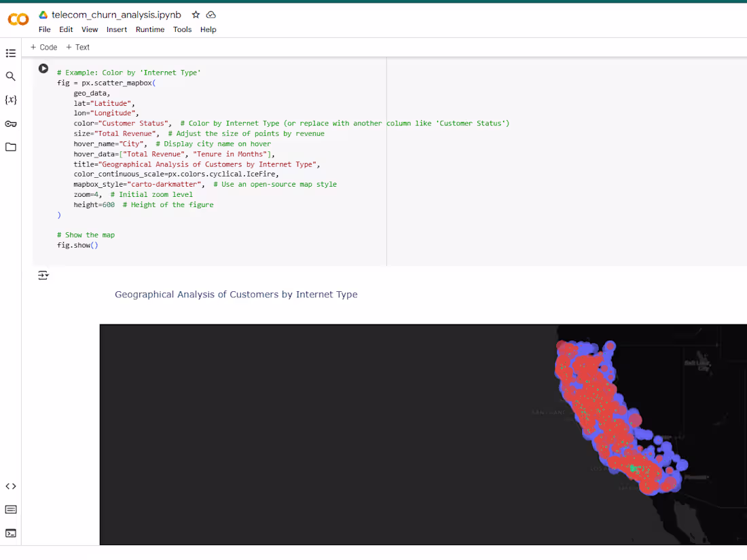Open the code snippets panel
This screenshot has height=560, width=747.
pos(10,486)
